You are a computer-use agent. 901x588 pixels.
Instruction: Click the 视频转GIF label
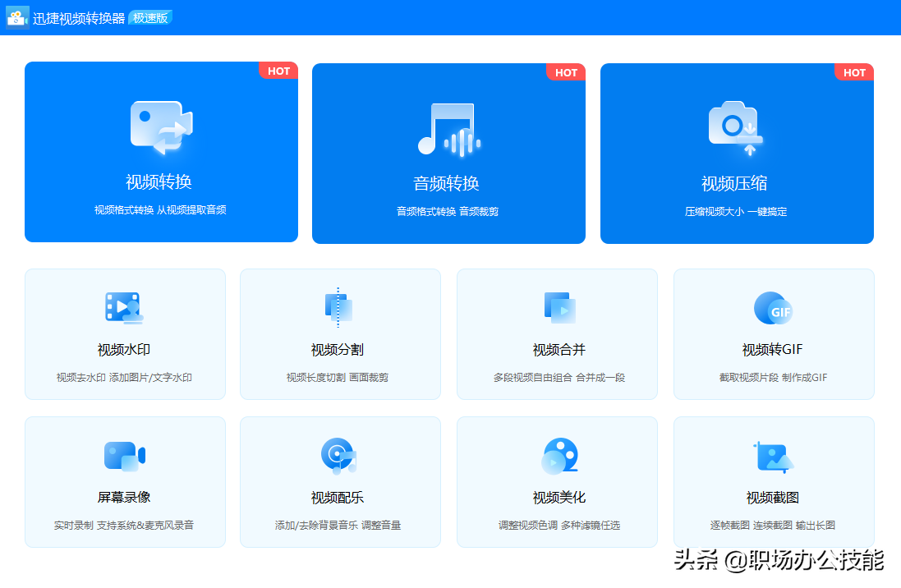point(773,350)
